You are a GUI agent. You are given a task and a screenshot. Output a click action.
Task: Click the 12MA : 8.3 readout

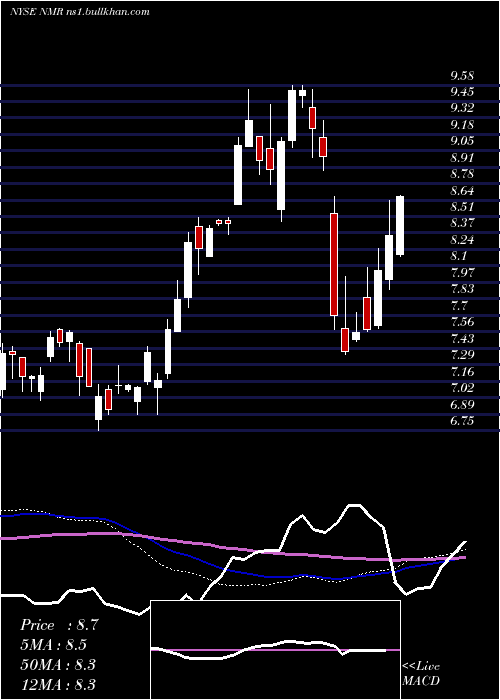point(58,684)
